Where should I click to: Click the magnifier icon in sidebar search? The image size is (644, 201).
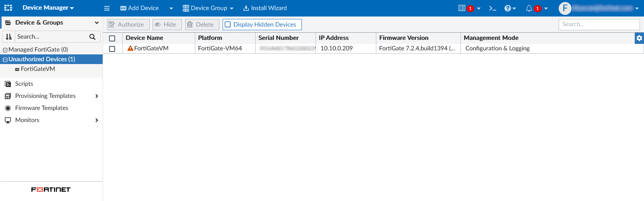pos(92,37)
